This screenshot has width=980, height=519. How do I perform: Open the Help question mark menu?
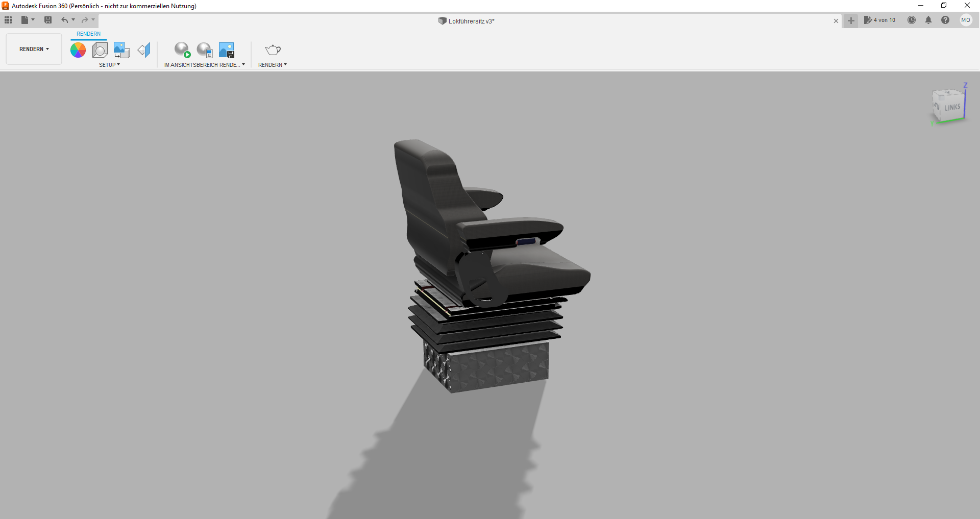[x=945, y=20]
